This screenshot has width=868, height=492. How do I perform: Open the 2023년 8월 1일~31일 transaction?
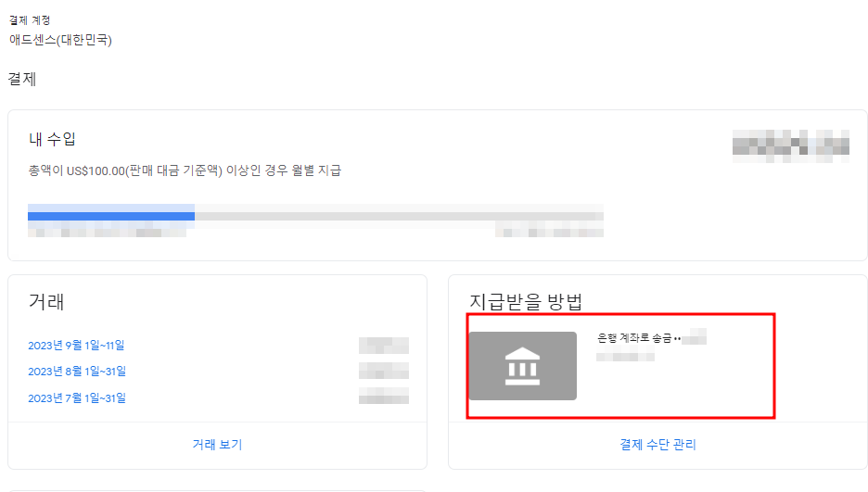coord(77,372)
